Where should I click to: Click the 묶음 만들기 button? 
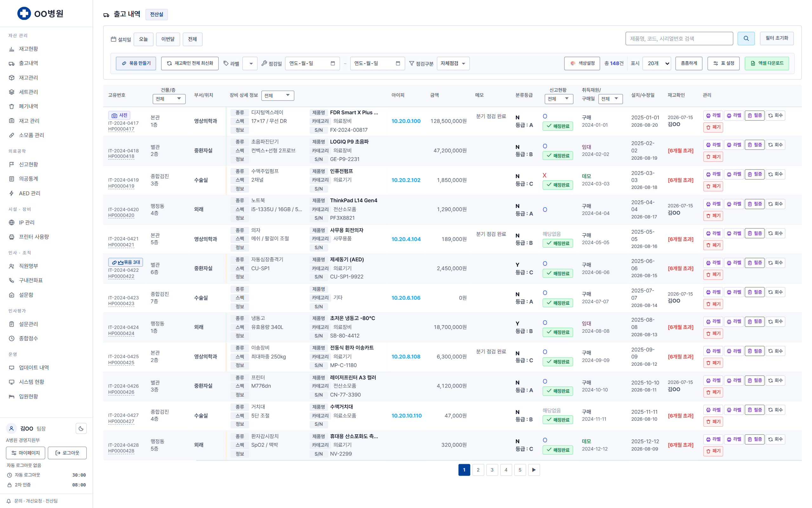136,63
